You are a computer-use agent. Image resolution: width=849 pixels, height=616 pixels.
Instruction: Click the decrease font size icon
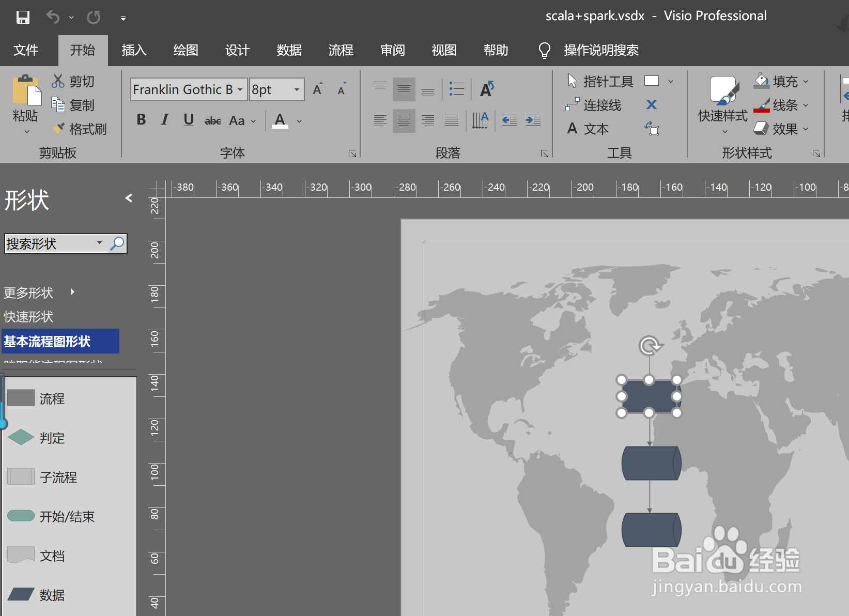(x=342, y=89)
